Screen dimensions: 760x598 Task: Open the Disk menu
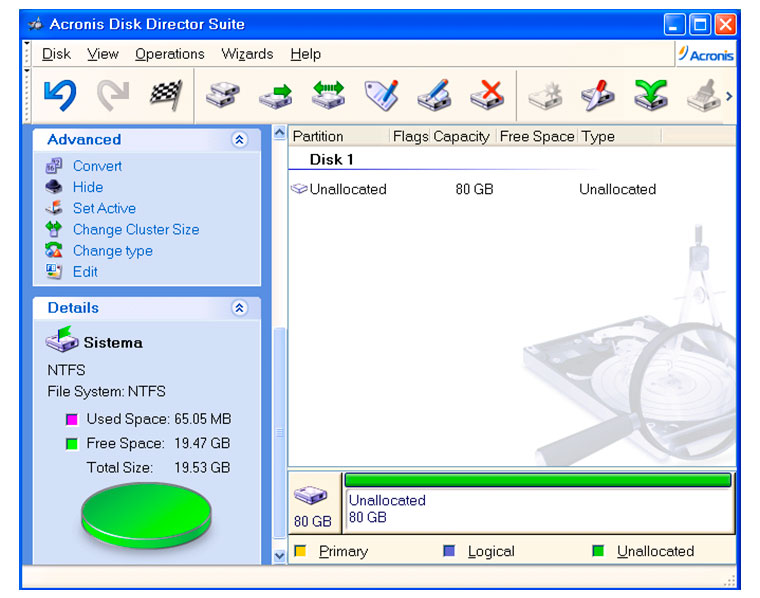tap(56, 54)
